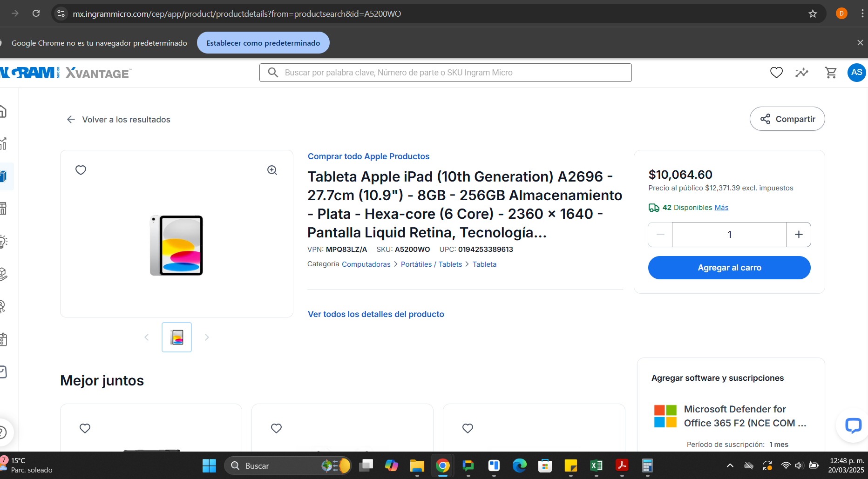Image resolution: width=868 pixels, height=479 pixels.
Task: Focus the product search field
Action: pyautogui.click(x=446, y=73)
